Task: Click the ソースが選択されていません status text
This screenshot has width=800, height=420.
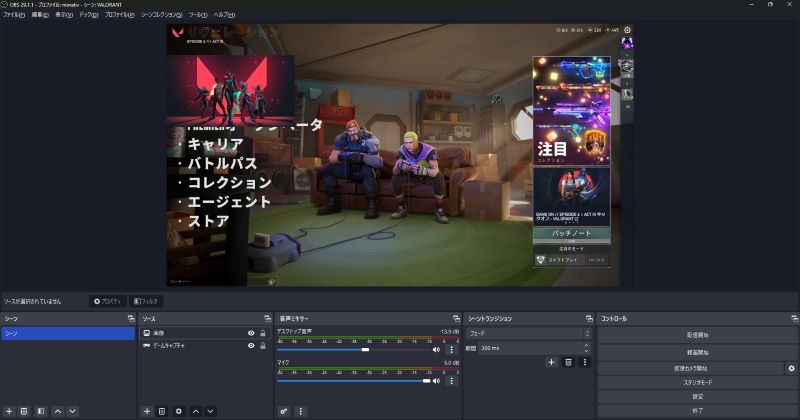Action: point(32,302)
